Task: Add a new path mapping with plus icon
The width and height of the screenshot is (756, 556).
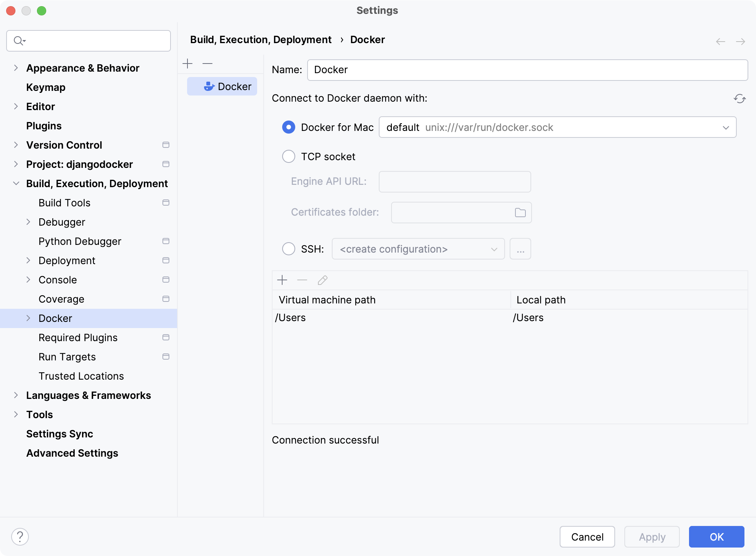Action: click(x=282, y=280)
